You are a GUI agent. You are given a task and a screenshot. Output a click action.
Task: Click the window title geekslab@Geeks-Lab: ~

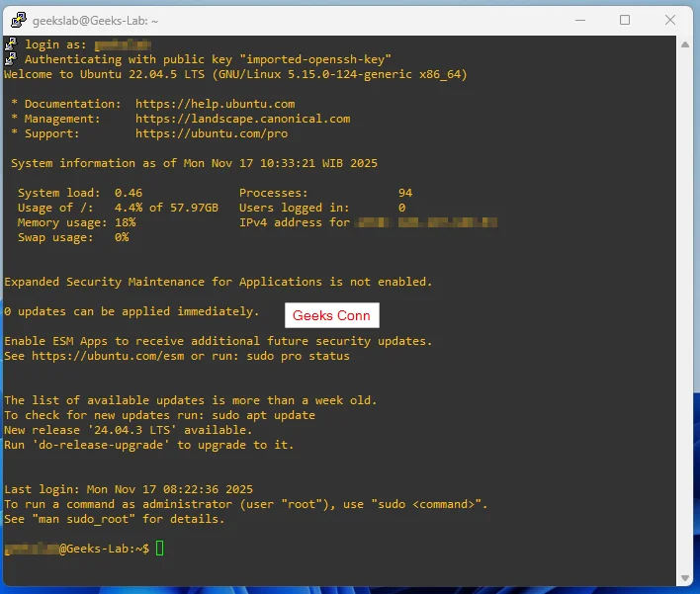click(x=96, y=21)
